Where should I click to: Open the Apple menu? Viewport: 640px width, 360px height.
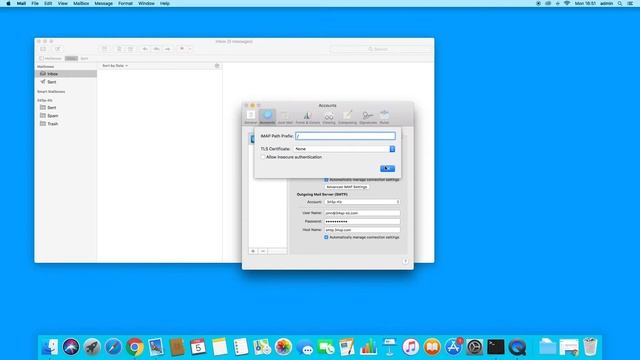click(8, 3)
